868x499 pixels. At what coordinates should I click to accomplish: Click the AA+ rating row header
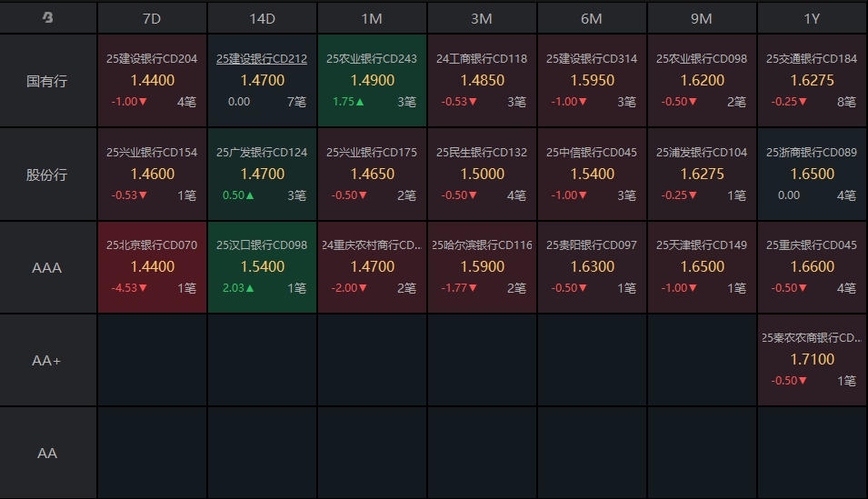click(48, 361)
